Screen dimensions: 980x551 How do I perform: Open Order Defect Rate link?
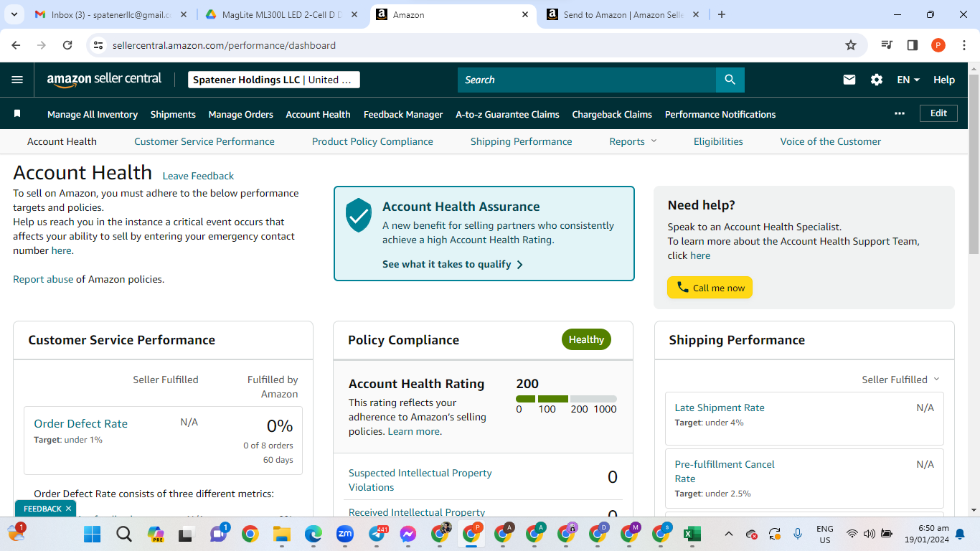[x=81, y=423]
